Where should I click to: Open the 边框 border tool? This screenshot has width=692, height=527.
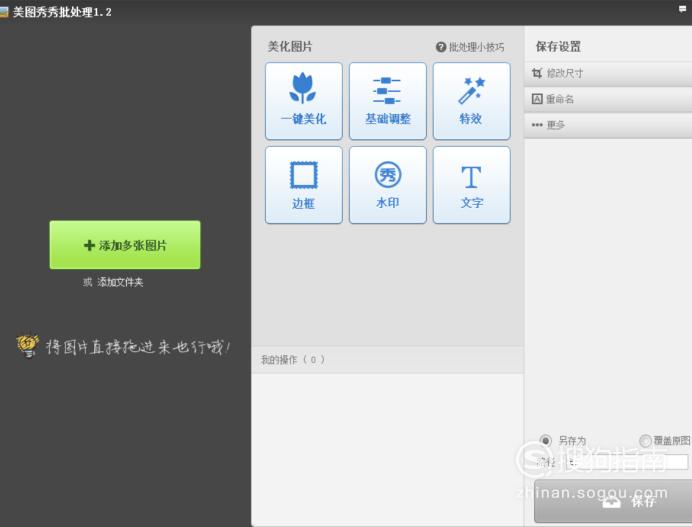[304, 185]
